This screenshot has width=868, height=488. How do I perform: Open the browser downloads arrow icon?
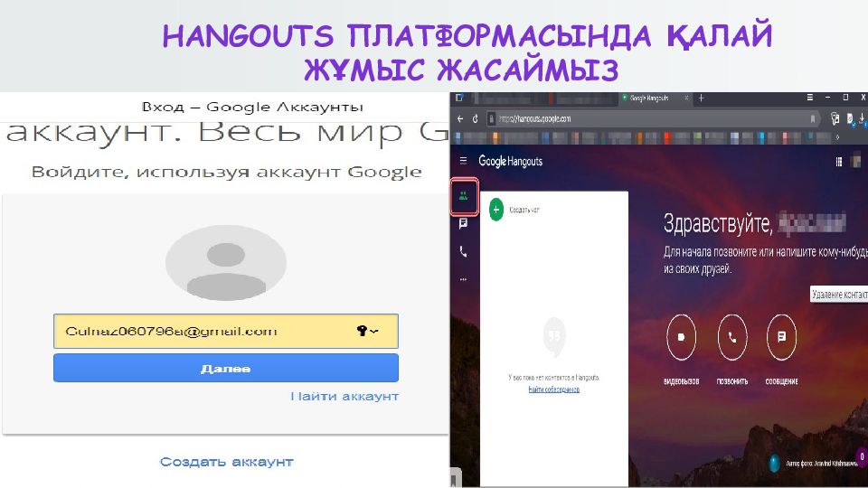862,118
